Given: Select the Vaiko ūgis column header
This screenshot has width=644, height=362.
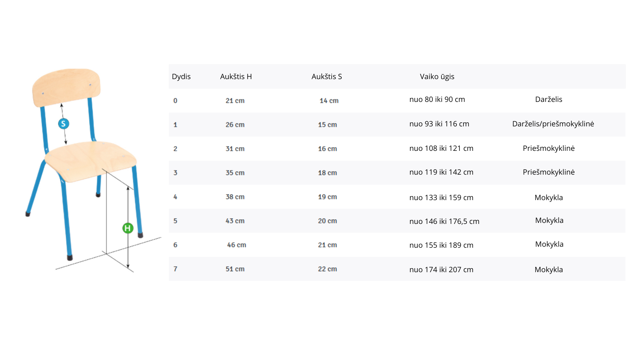Looking at the screenshot, I should 437,76.
